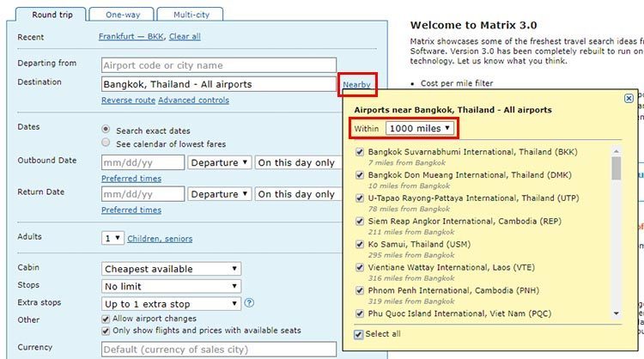This screenshot has width=644, height=359.
Task: Switch to the Multi-city tab
Action: pyautogui.click(x=191, y=15)
